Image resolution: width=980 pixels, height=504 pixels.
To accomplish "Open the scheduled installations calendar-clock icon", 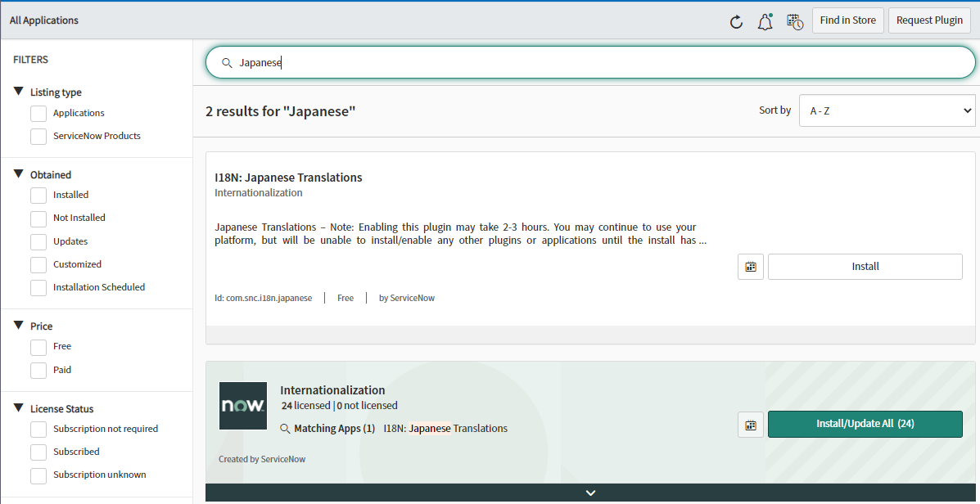I will tap(795, 22).
